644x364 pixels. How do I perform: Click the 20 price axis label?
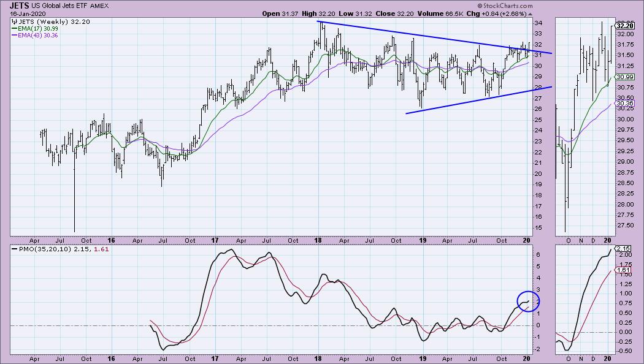point(538,174)
